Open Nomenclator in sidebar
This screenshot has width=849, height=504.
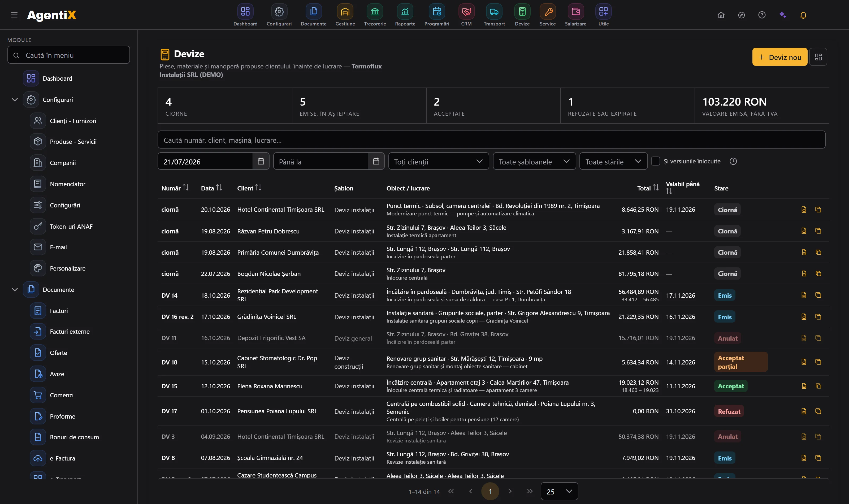(x=68, y=184)
